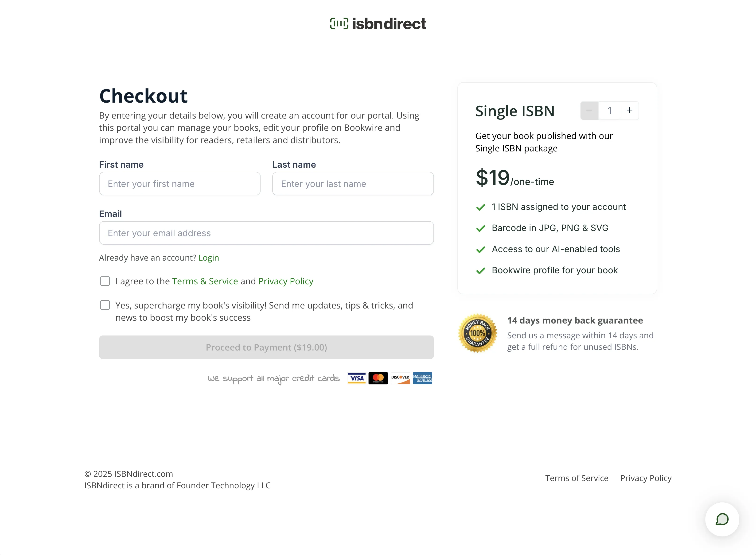Image resolution: width=756 pixels, height=555 pixels.
Task: Click the Visa card icon
Action: [356, 378]
